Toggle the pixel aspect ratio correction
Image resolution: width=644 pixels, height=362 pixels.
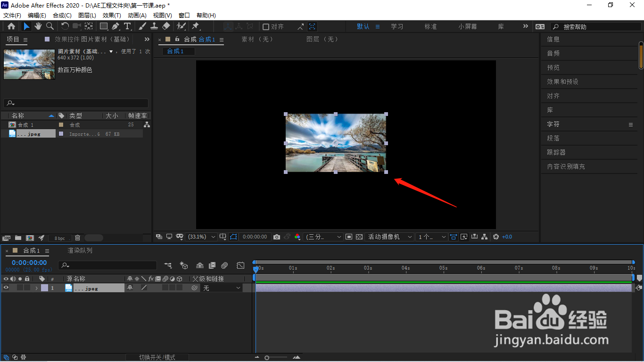pos(454,237)
